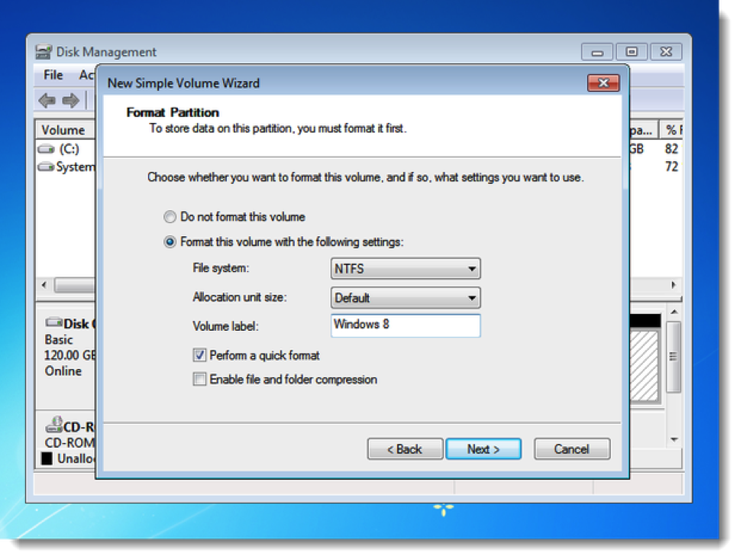This screenshot has width=740, height=560.
Task: Click the CD-ROM drive icon
Action: (x=53, y=425)
